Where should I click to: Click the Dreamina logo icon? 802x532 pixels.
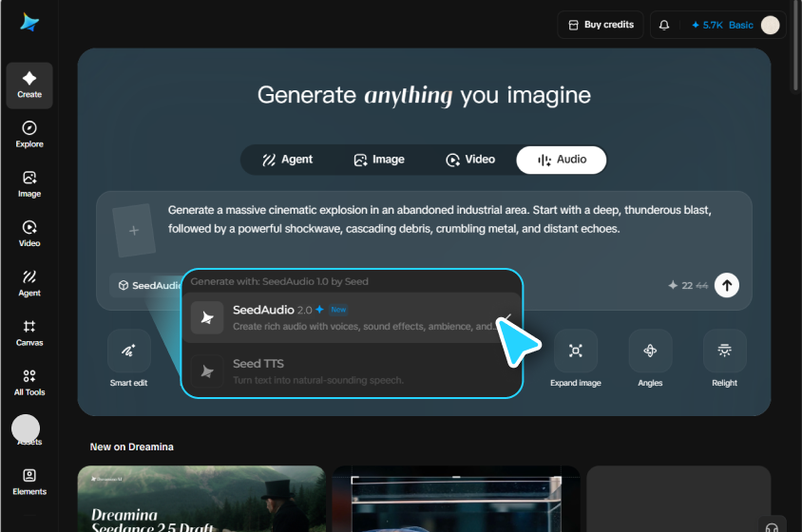click(x=29, y=22)
